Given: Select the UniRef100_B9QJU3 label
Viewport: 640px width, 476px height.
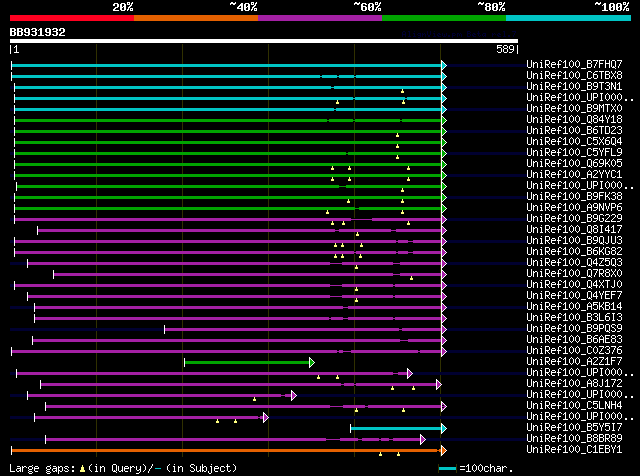Looking at the screenshot, I should pos(574,240).
